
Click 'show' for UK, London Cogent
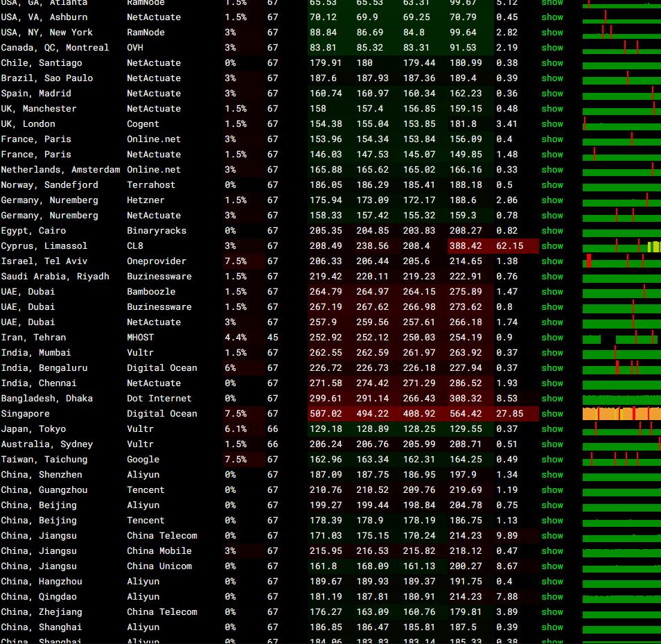(x=552, y=123)
